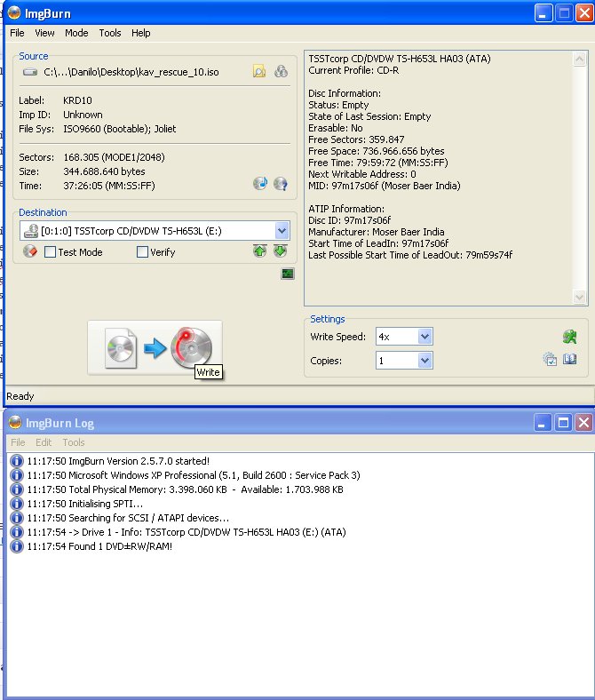Close the ImgBurn Log window
This screenshot has width=595, height=700.
pos(583,422)
